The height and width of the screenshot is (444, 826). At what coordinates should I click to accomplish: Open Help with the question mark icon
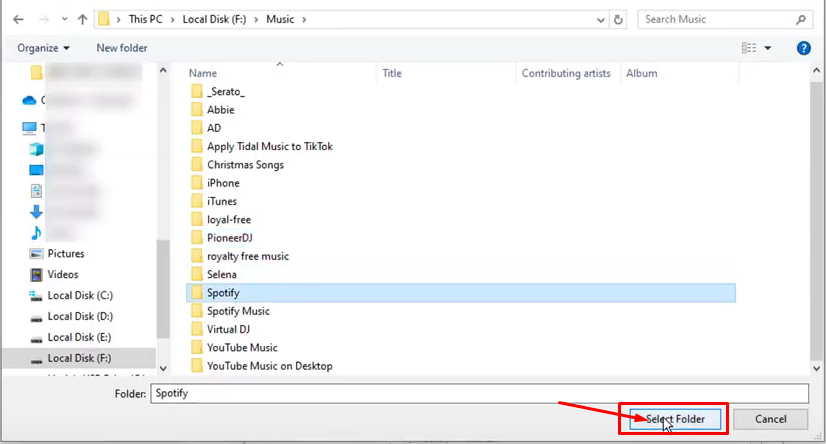pyautogui.click(x=803, y=48)
